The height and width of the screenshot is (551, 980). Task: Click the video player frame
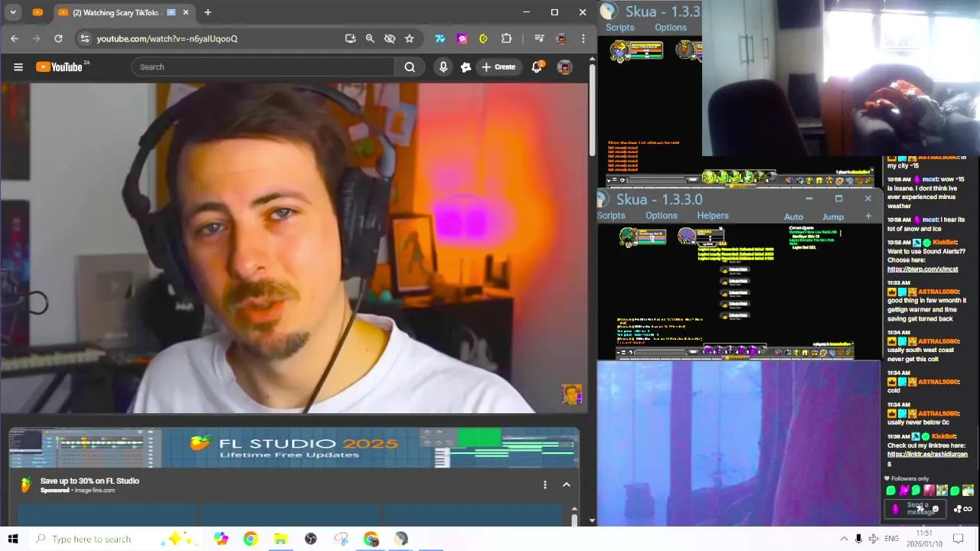[x=294, y=248]
